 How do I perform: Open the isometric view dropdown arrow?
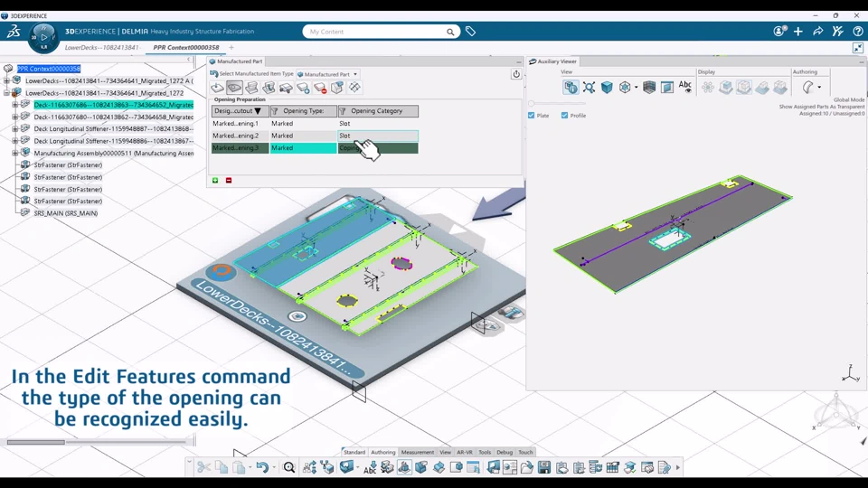(x=636, y=88)
